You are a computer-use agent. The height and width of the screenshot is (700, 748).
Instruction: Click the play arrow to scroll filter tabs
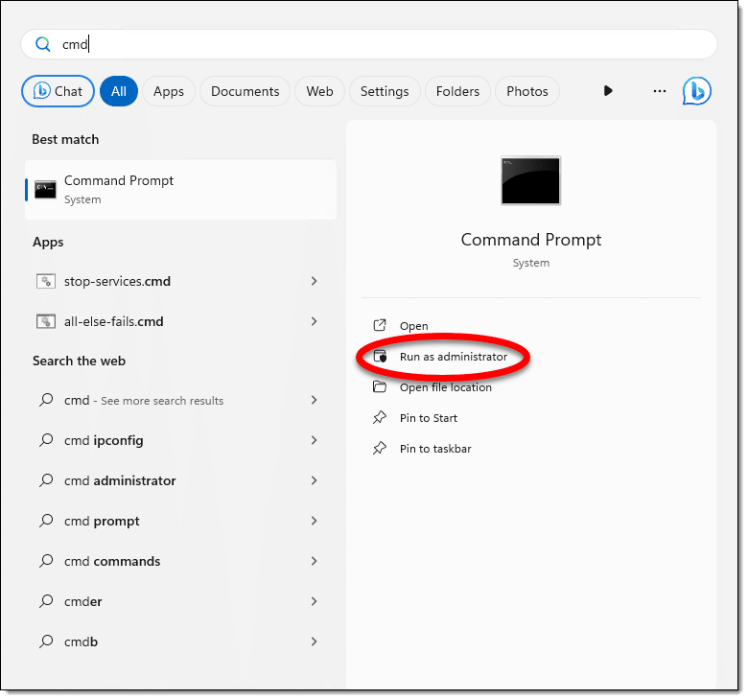pyautogui.click(x=608, y=91)
